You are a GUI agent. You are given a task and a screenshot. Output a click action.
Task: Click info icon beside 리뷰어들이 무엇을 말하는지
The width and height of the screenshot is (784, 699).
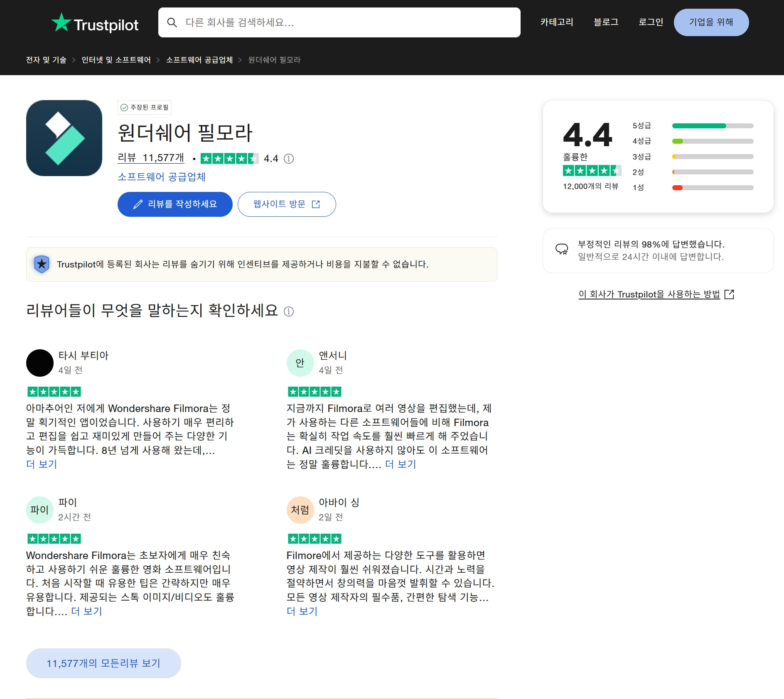(289, 311)
